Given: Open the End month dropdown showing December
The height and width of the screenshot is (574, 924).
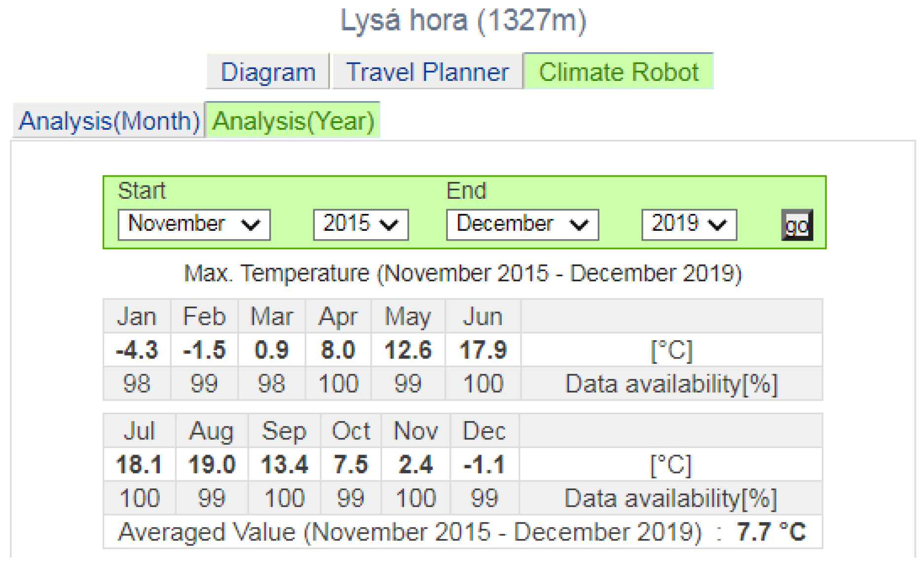Looking at the screenshot, I should tap(522, 224).
